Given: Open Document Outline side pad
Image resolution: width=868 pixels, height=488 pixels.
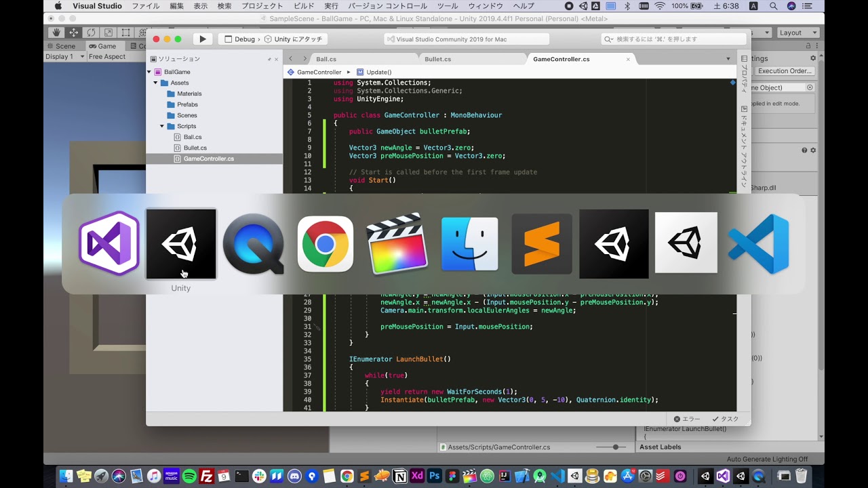Looking at the screenshot, I should click(744, 145).
